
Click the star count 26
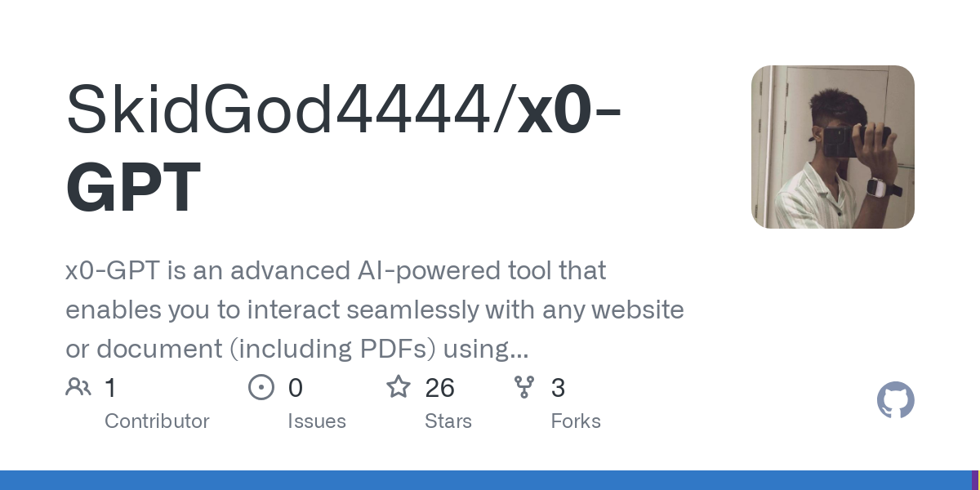coord(440,388)
